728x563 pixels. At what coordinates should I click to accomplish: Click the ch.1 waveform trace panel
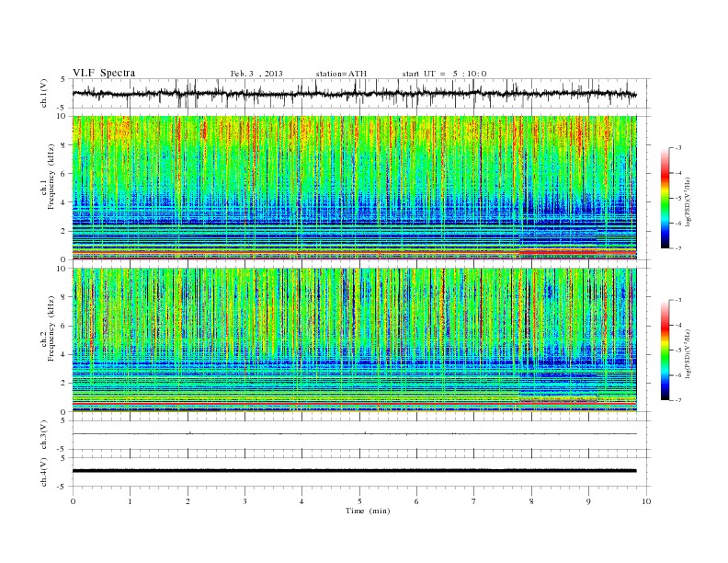361,93
